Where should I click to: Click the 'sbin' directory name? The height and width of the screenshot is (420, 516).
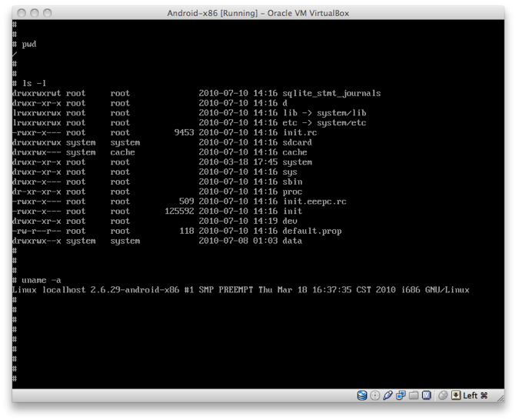click(x=292, y=182)
